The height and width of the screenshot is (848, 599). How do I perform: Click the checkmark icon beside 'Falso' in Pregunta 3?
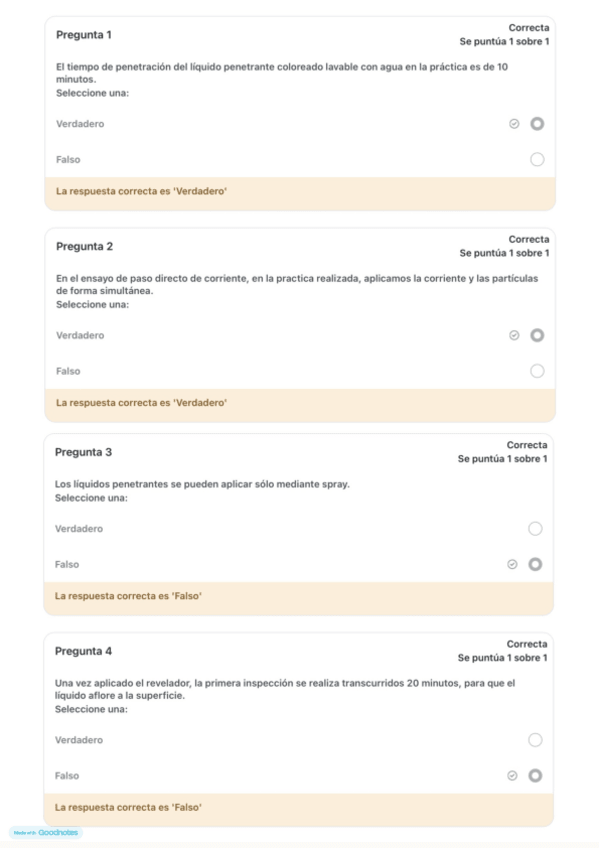click(510, 564)
